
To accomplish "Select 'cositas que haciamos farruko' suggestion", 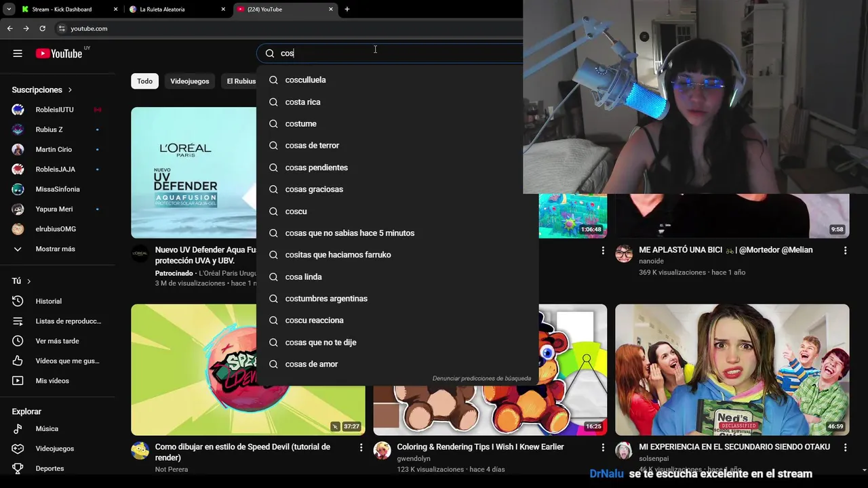I will pyautogui.click(x=397, y=255).
